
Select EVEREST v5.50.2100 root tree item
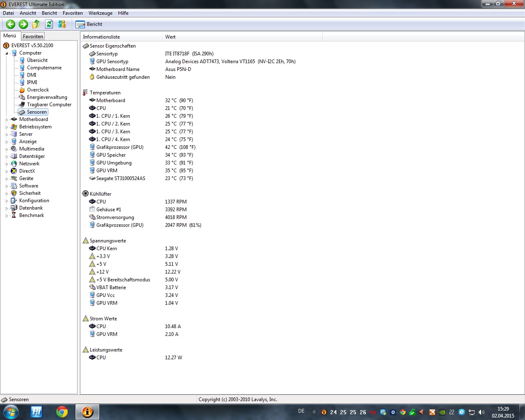click(x=32, y=46)
